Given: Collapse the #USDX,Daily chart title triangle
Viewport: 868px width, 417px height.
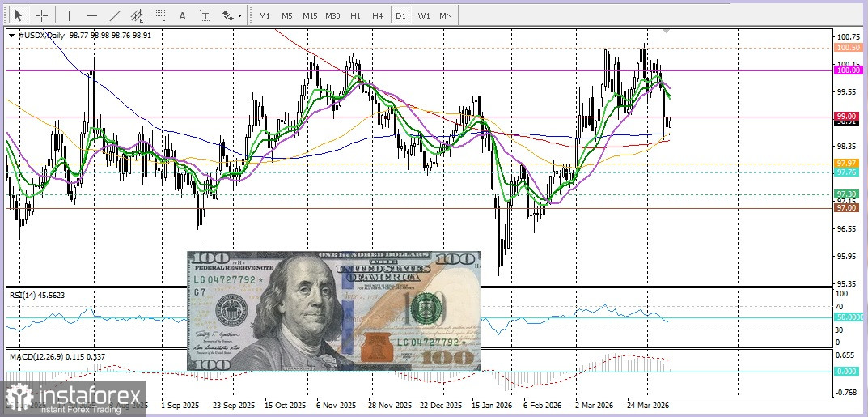Looking at the screenshot, I should pos(11,35).
